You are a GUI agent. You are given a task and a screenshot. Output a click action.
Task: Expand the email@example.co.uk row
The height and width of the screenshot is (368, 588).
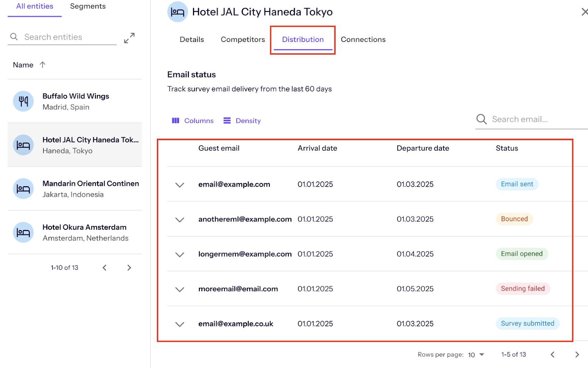pyautogui.click(x=180, y=324)
